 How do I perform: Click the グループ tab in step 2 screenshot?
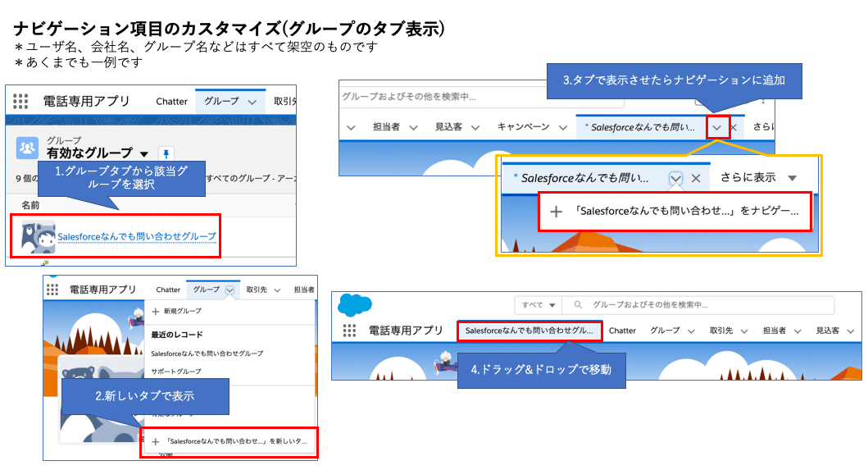tap(207, 290)
